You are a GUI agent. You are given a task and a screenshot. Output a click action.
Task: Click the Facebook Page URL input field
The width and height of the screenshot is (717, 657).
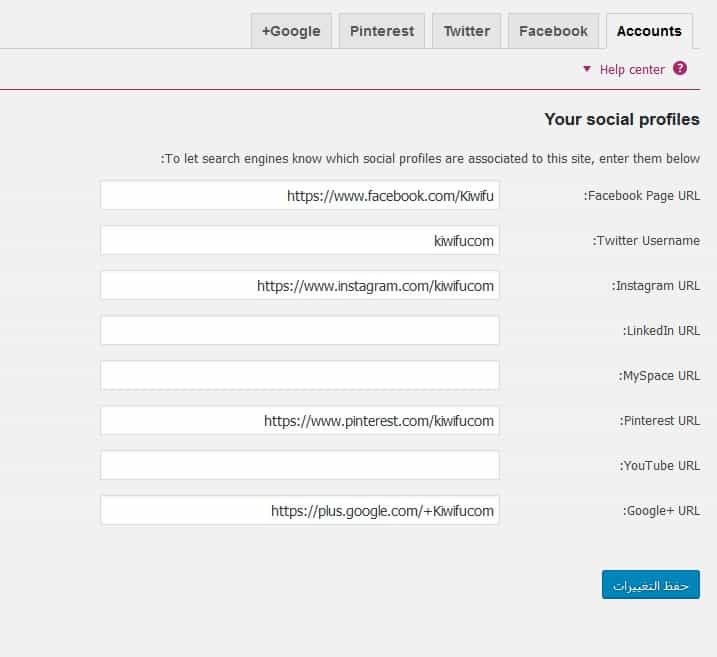[300, 196]
